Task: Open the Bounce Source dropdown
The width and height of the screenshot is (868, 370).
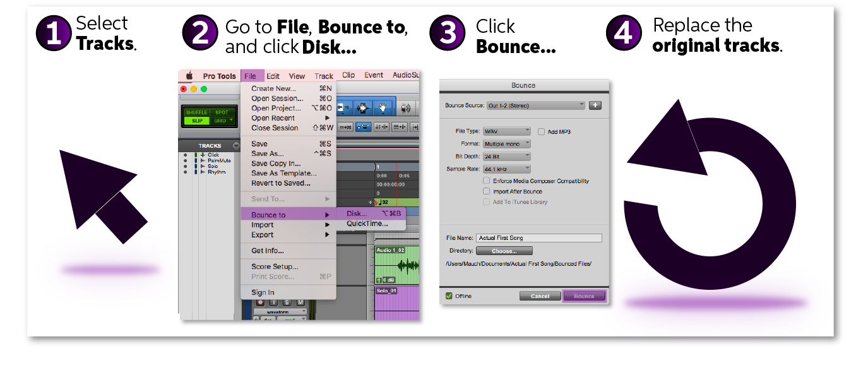Action: 536,105
